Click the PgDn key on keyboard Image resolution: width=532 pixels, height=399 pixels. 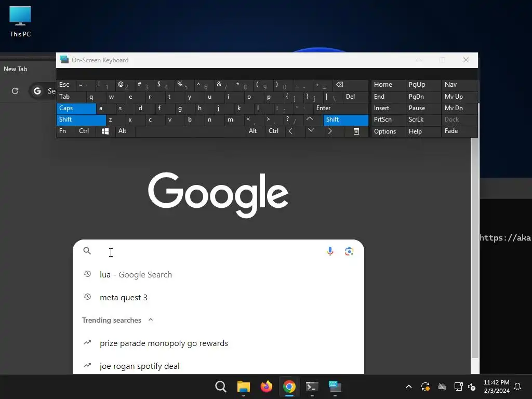point(423,97)
